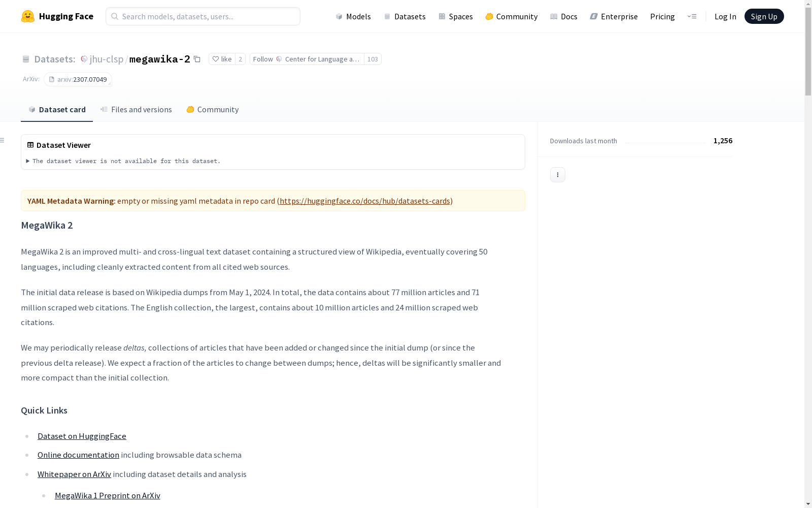Open arxiv 2307.07049 tag
812x508 pixels.
78,79
